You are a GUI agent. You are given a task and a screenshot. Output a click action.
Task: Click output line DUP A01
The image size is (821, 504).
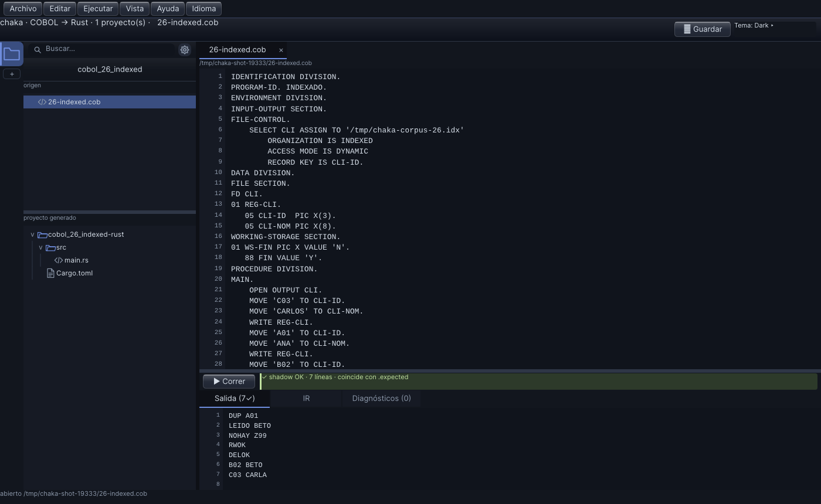243,416
